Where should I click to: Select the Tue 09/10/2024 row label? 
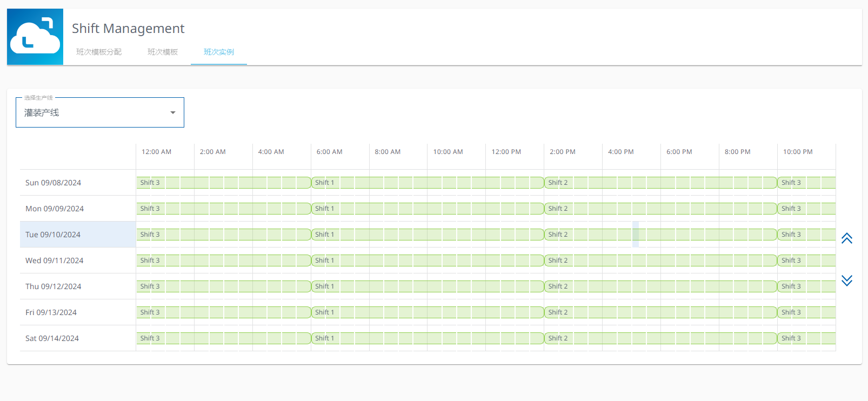(53, 235)
